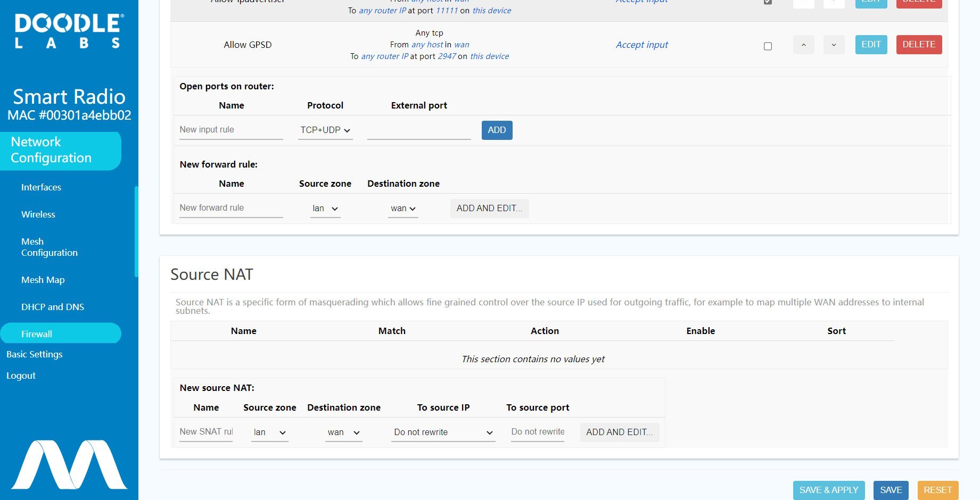Screen dimensions: 980x500
Task: Focus the New input rule name field
Action: pyautogui.click(x=231, y=130)
